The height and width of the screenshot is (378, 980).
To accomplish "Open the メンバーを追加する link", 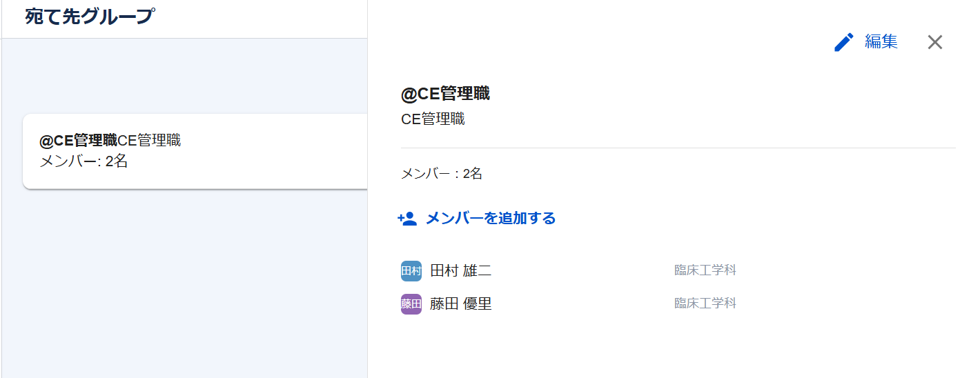I will tap(490, 219).
